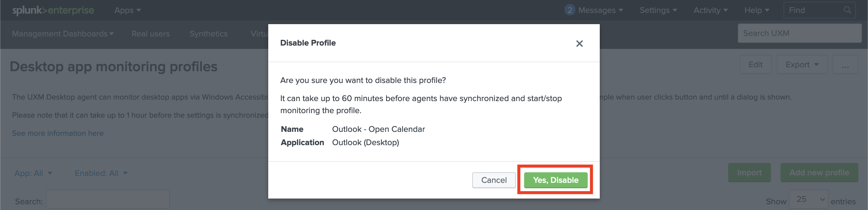Filter by App: All dropdown

pos(33,173)
